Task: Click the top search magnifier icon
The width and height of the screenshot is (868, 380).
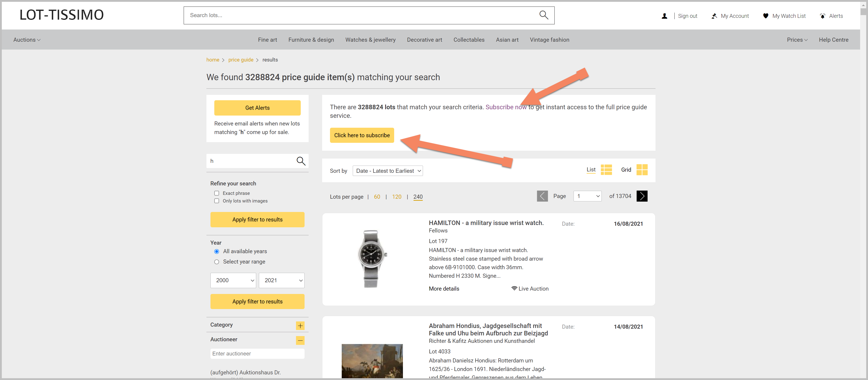Action: (x=543, y=15)
